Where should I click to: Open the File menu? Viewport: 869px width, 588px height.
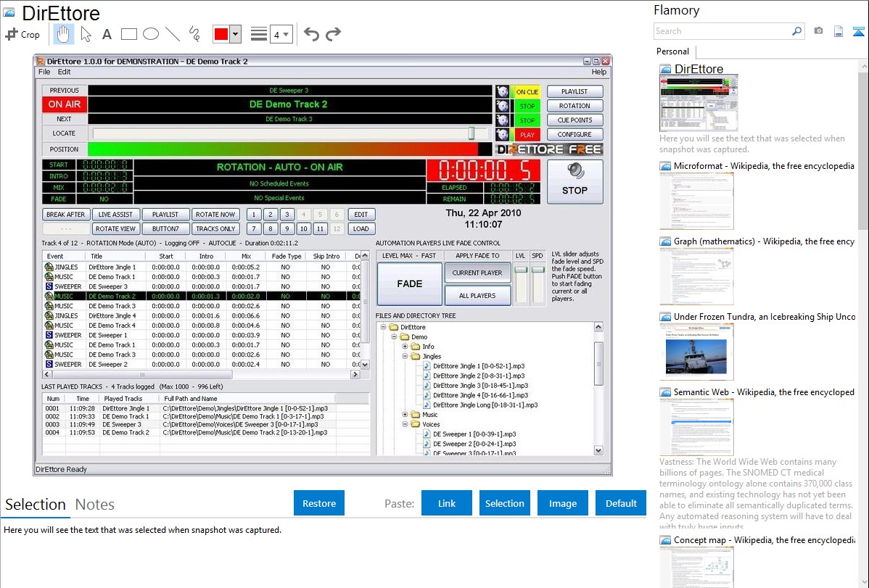click(44, 72)
